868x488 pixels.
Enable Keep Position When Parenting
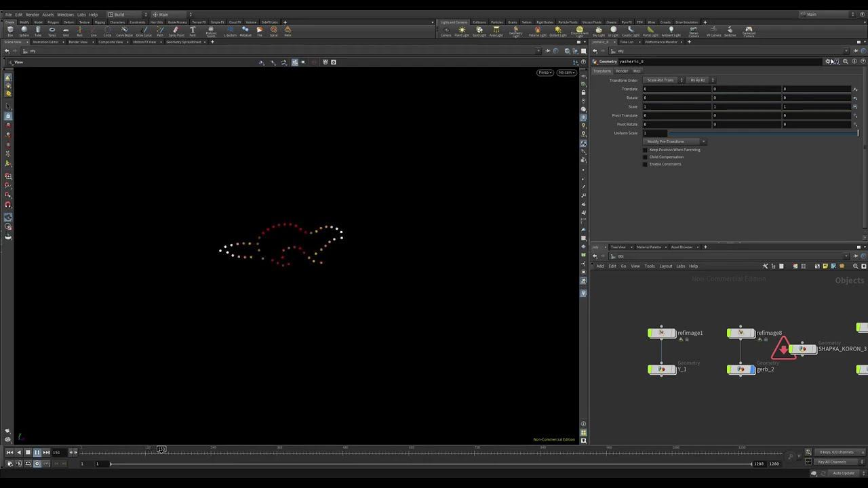[646, 150]
